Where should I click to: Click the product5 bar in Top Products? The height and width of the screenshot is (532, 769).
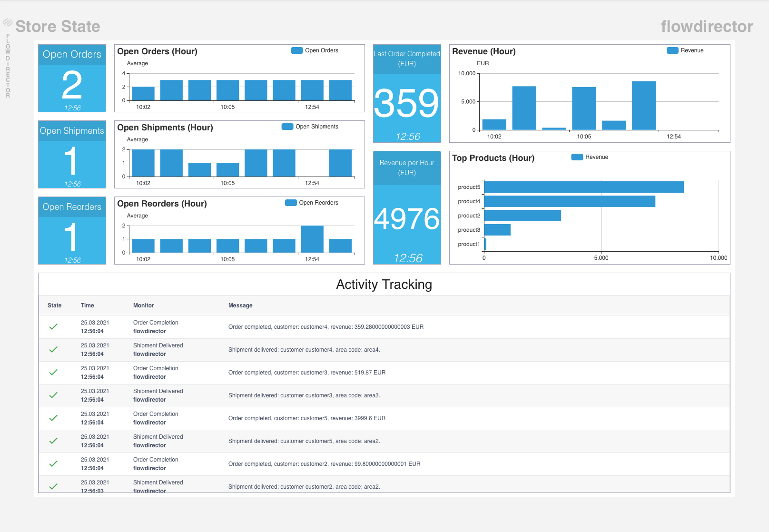pyautogui.click(x=583, y=187)
